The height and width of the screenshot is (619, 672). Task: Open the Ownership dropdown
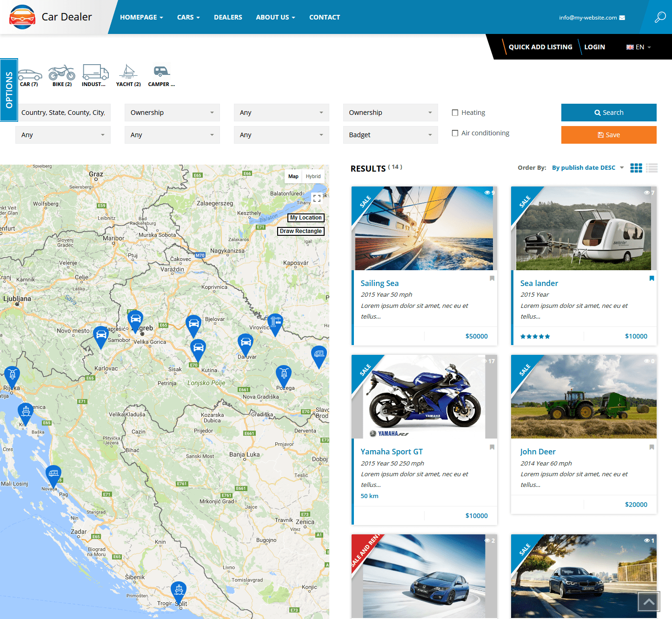tap(172, 112)
